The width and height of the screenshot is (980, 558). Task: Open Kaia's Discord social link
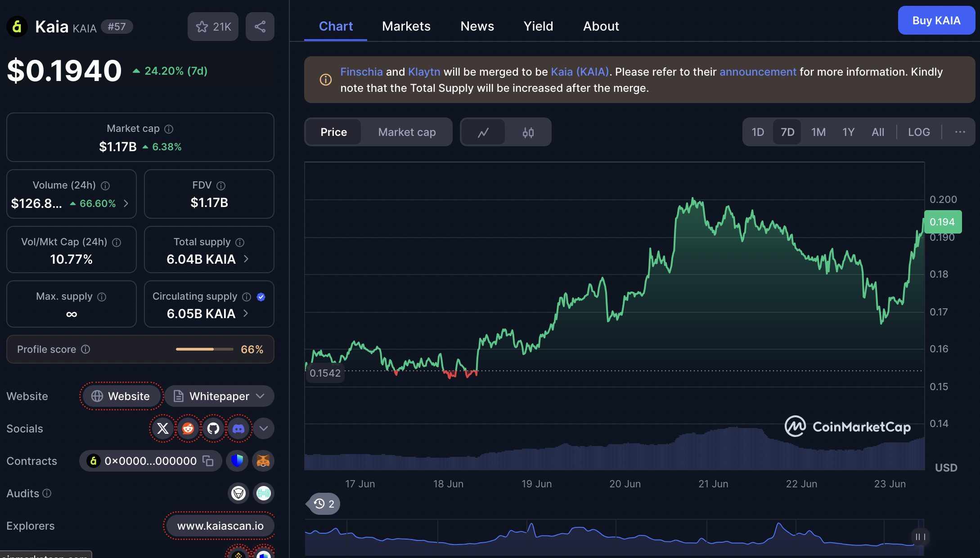click(238, 428)
